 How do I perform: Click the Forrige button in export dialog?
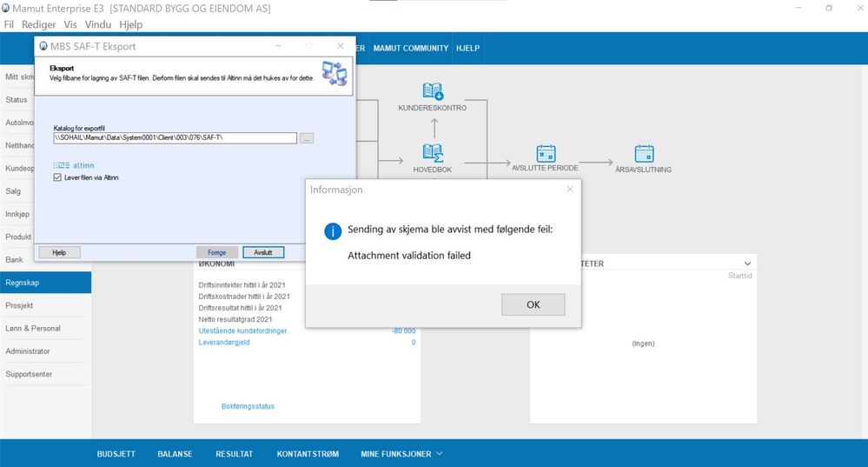pyautogui.click(x=217, y=252)
